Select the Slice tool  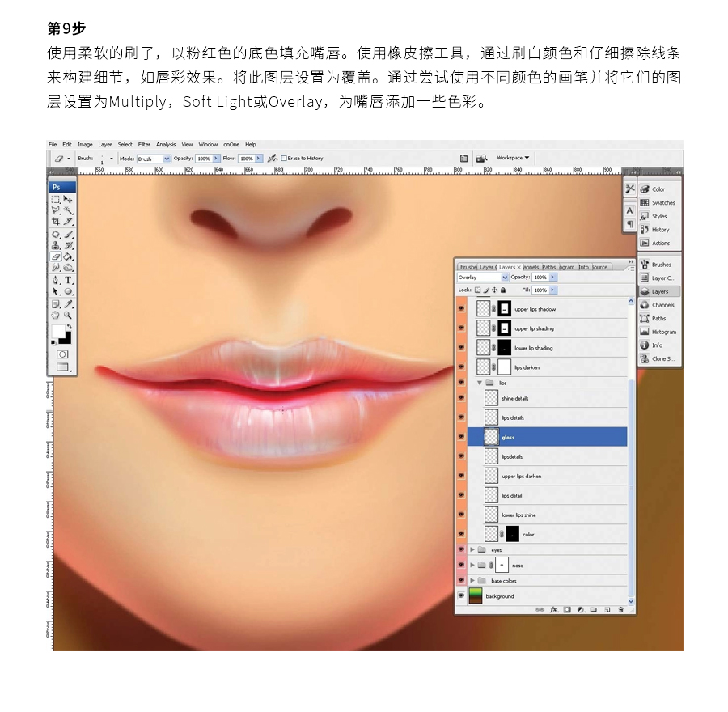point(68,222)
